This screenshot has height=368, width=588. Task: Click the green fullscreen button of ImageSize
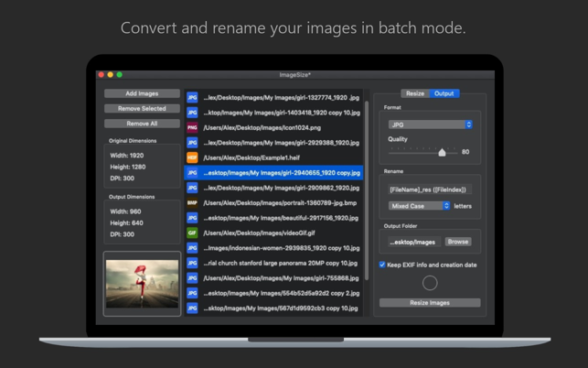pos(119,75)
